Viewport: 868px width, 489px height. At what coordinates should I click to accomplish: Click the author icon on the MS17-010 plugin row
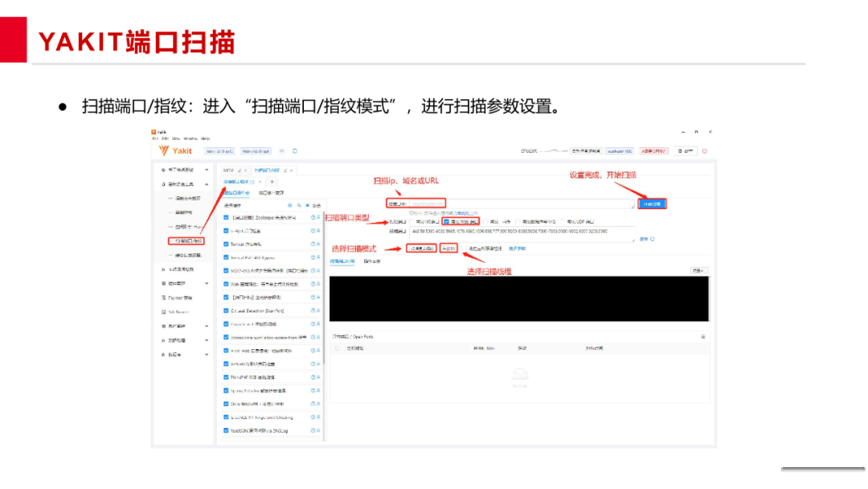point(318,271)
